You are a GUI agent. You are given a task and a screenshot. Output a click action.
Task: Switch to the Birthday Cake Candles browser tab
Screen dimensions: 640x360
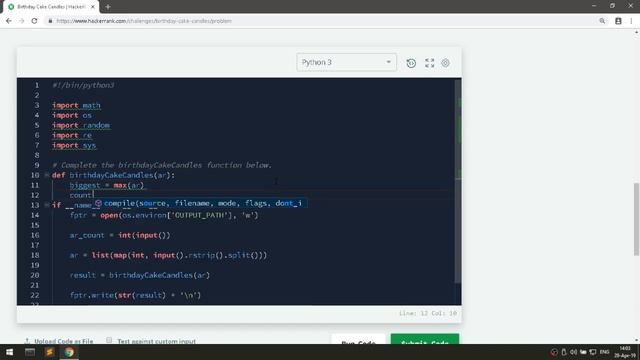(51, 7)
